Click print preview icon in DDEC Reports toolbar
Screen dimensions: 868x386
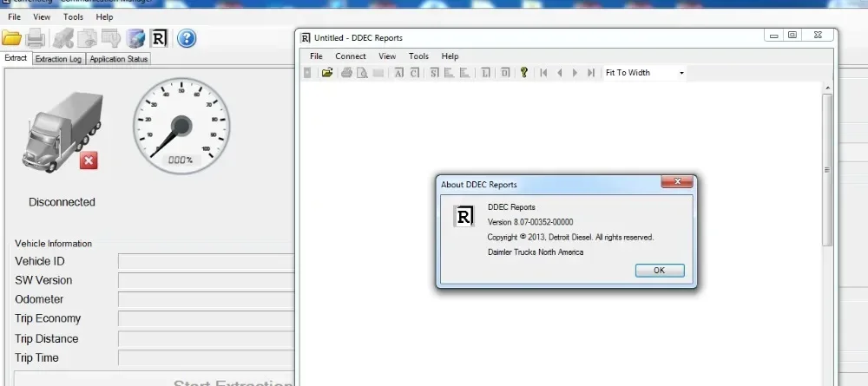pyautogui.click(x=362, y=73)
